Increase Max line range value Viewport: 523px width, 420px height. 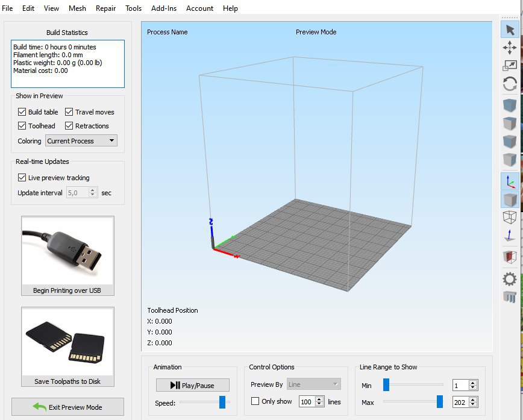(473, 400)
